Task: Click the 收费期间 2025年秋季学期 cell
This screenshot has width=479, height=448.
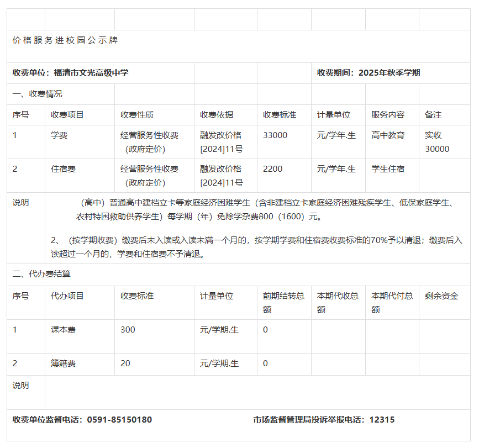Action: pyautogui.click(x=369, y=73)
